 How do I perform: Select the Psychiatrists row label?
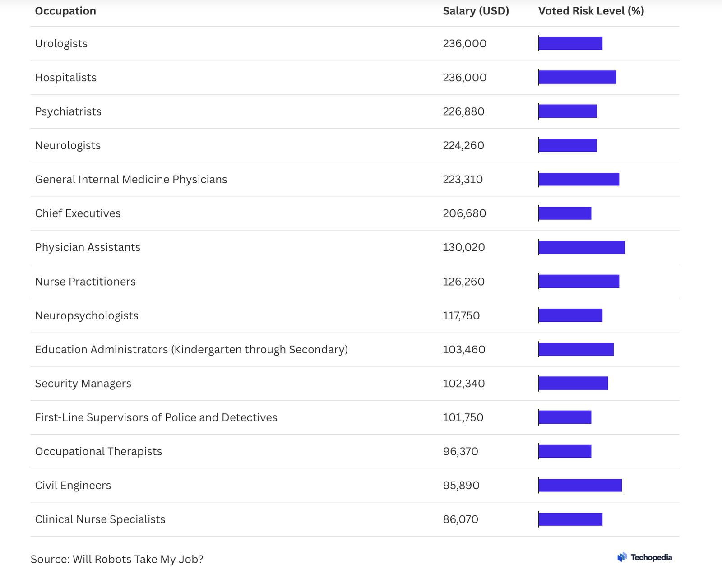click(68, 111)
